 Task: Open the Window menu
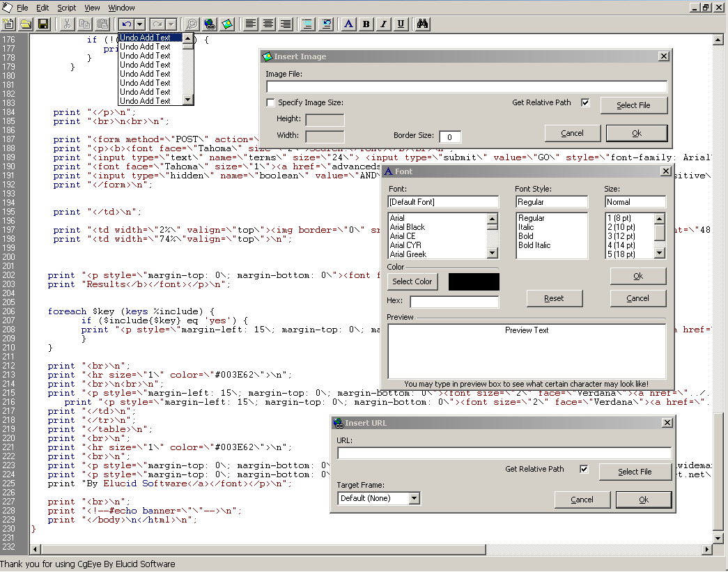tap(122, 8)
